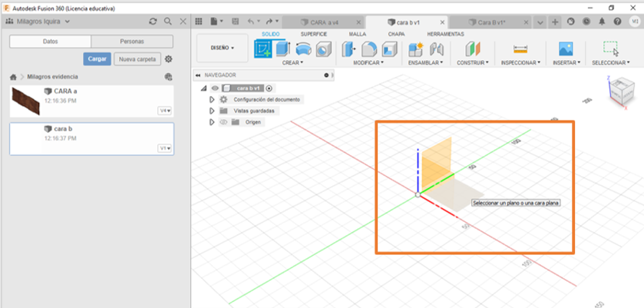
Task: Open the DISEÑO workspace dropdown
Action: (x=222, y=48)
